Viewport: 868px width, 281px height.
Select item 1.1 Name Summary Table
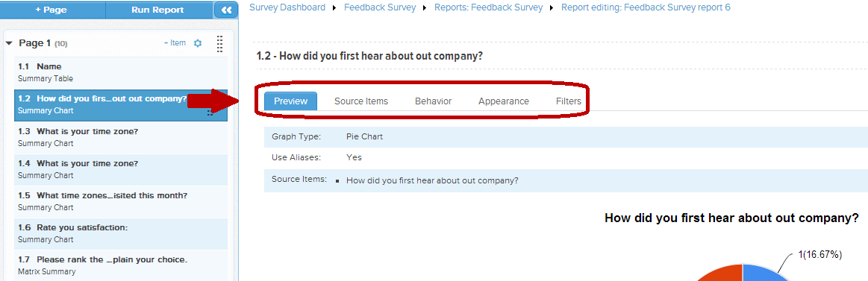121,73
